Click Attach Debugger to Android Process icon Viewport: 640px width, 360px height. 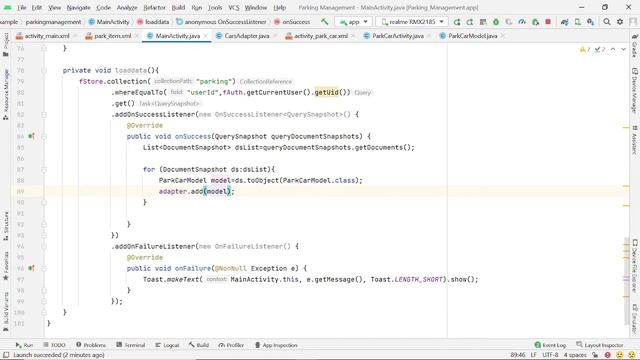pyautogui.click(x=535, y=22)
